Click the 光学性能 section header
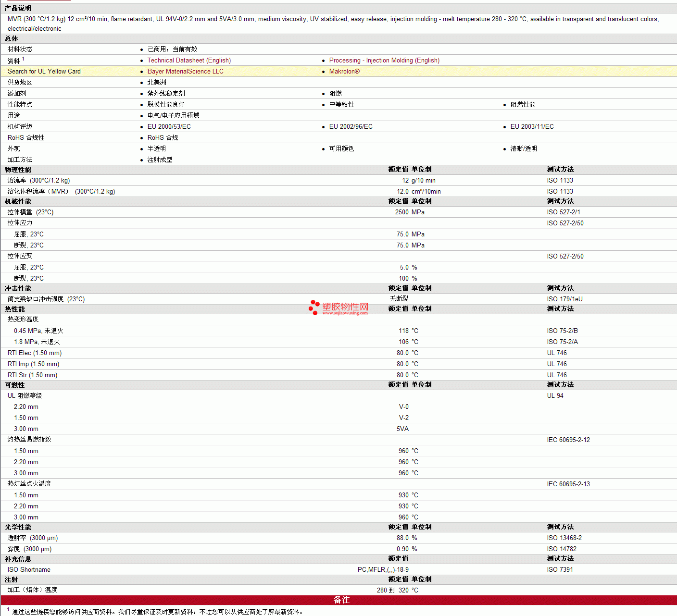677x616 pixels. [18, 527]
